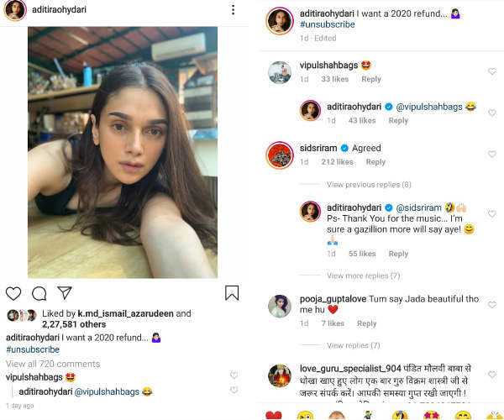Save the post with the bookmark icon
Image resolution: width=504 pixels, height=420 pixels.
(232, 293)
